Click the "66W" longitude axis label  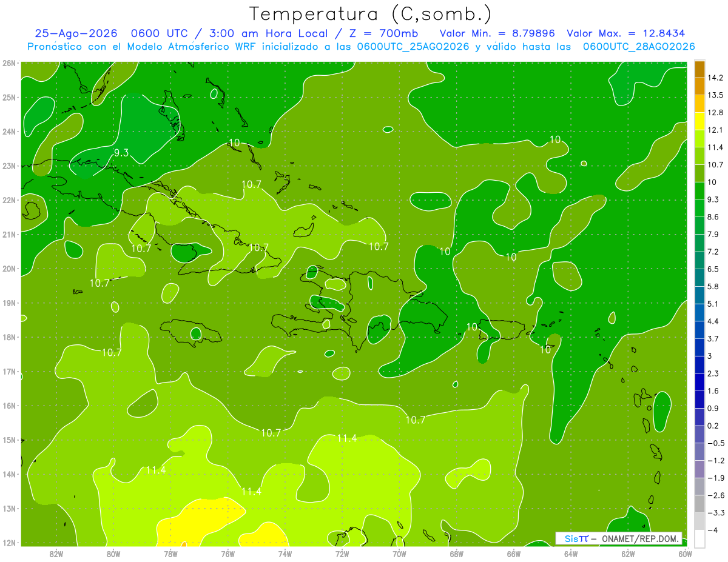pos(513,554)
